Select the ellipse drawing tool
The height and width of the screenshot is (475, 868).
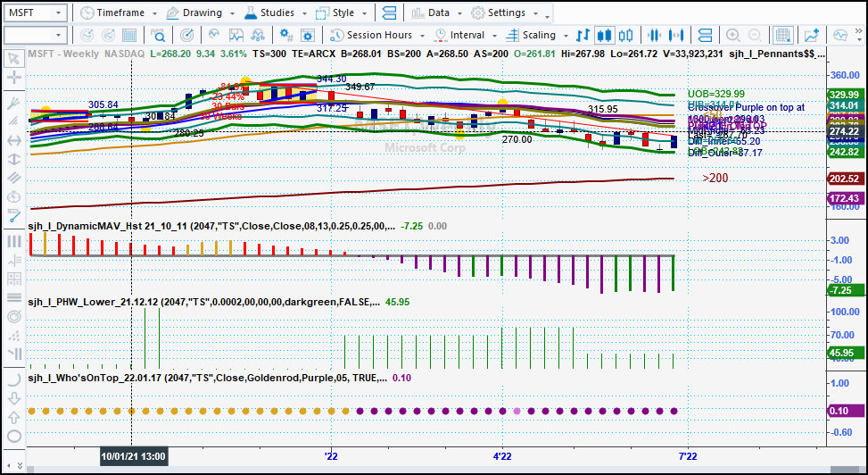pos(14,437)
